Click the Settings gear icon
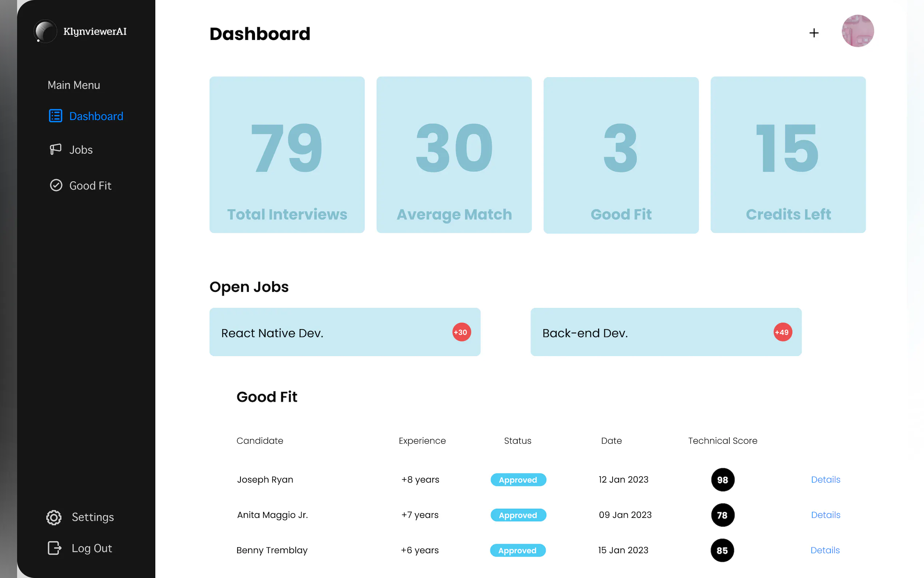924x578 pixels. click(x=54, y=517)
